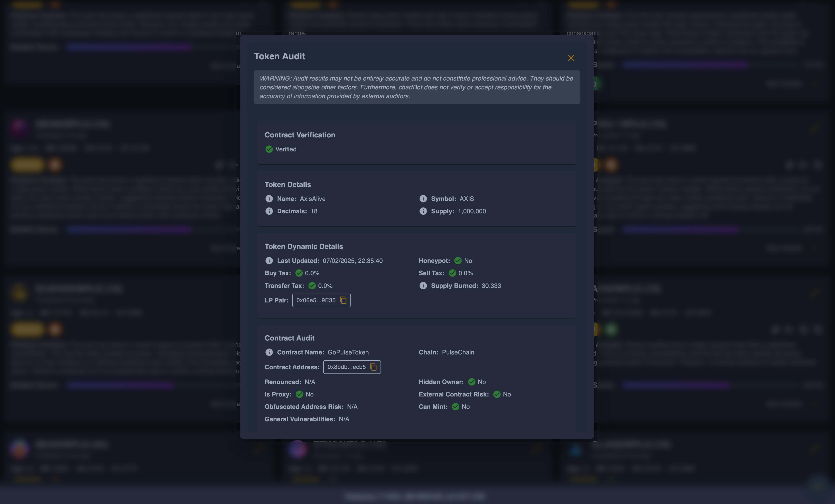Click the checkmark beside External Contract Risk

coord(497,394)
